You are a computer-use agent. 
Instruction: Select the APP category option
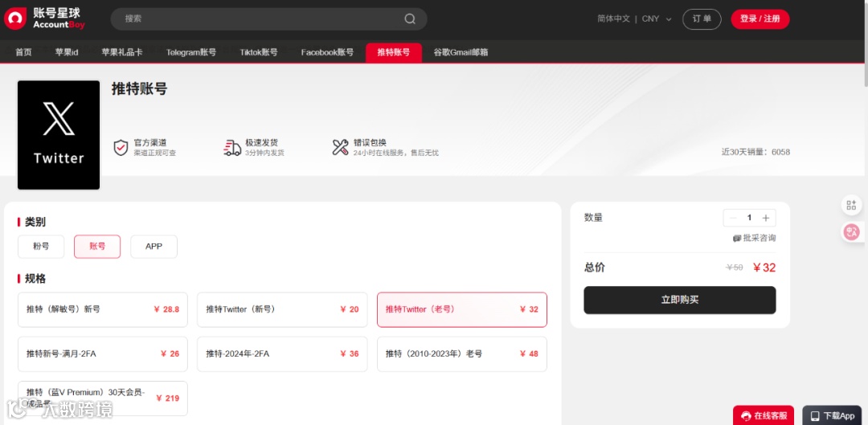tap(154, 247)
